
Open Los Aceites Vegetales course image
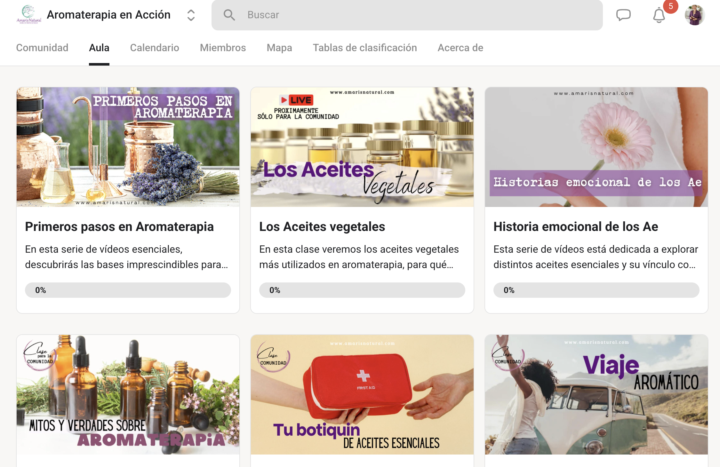tap(362, 147)
